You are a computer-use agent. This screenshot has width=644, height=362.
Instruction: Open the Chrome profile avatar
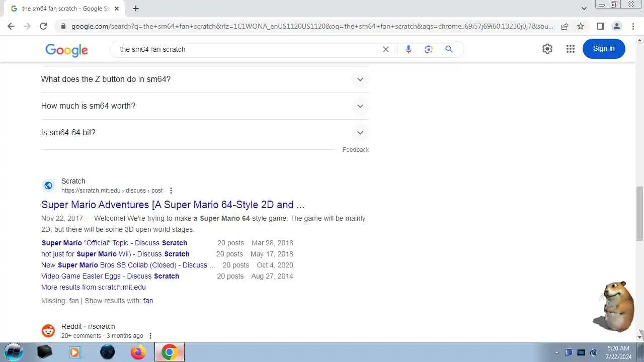click(x=616, y=26)
